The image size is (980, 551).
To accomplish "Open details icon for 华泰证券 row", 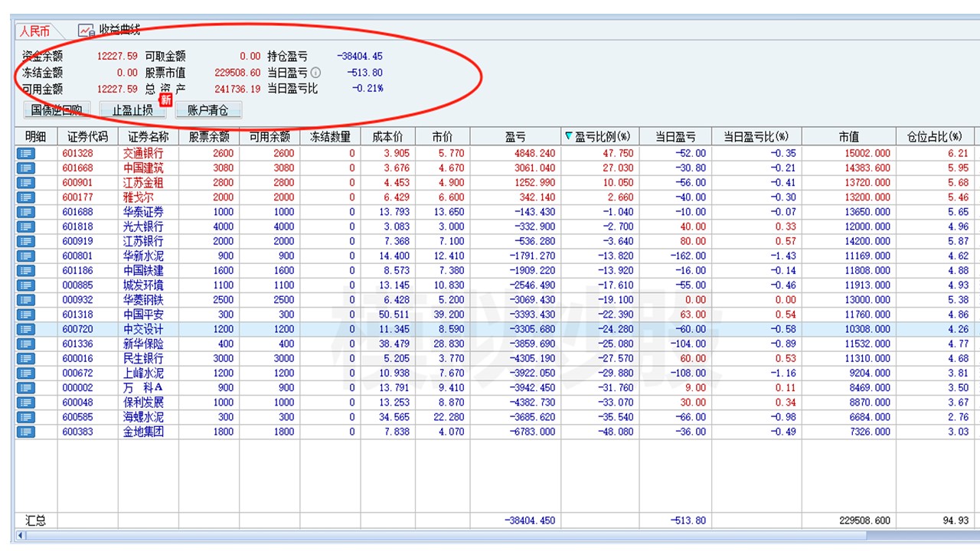I will point(26,212).
